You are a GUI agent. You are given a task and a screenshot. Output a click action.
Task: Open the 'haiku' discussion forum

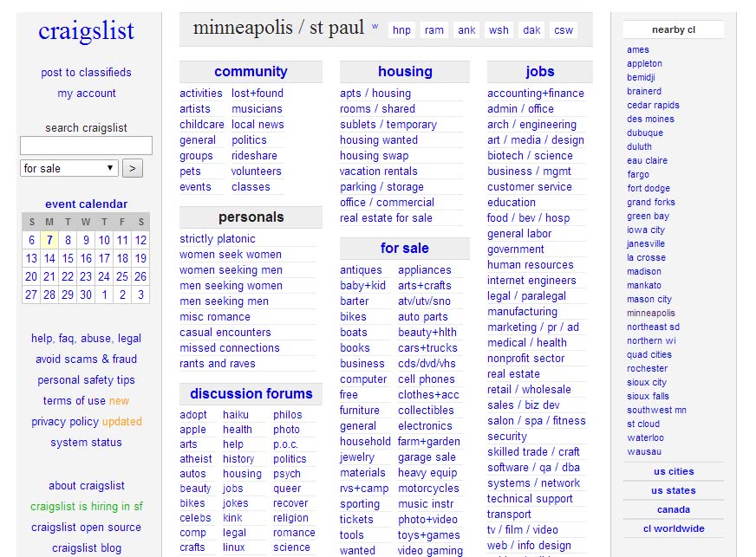[236, 414]
